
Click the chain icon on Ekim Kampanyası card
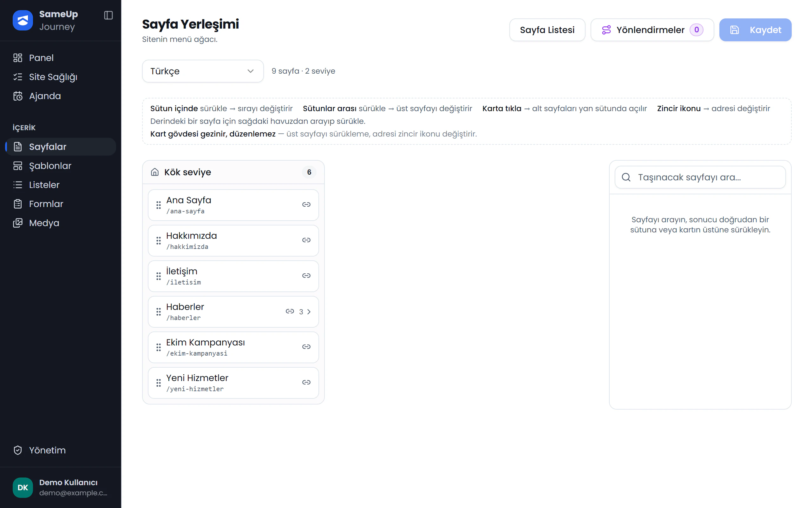coord(306,347)
